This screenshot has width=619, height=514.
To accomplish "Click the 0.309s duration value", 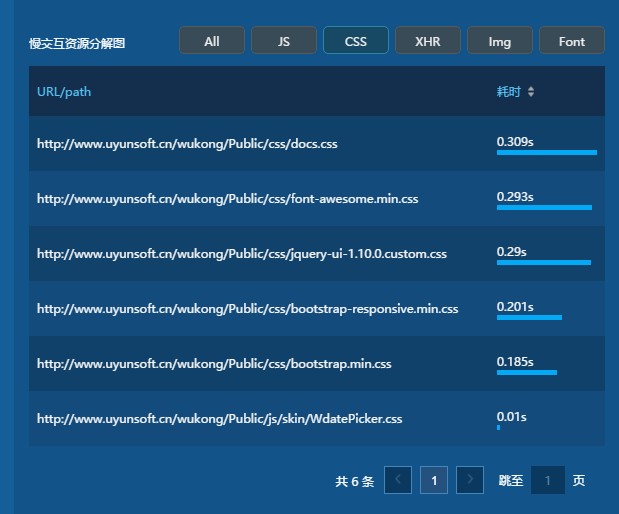I will point(515,141).
